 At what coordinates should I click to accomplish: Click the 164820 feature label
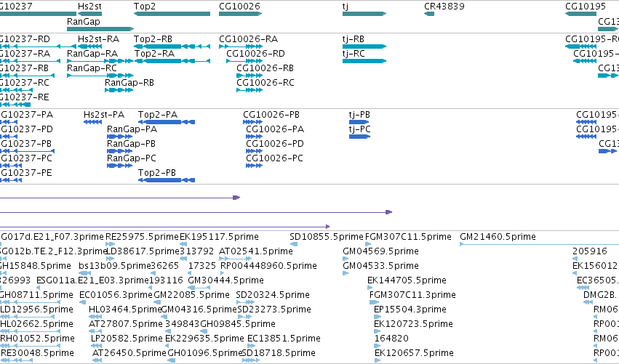coord(391,339)
